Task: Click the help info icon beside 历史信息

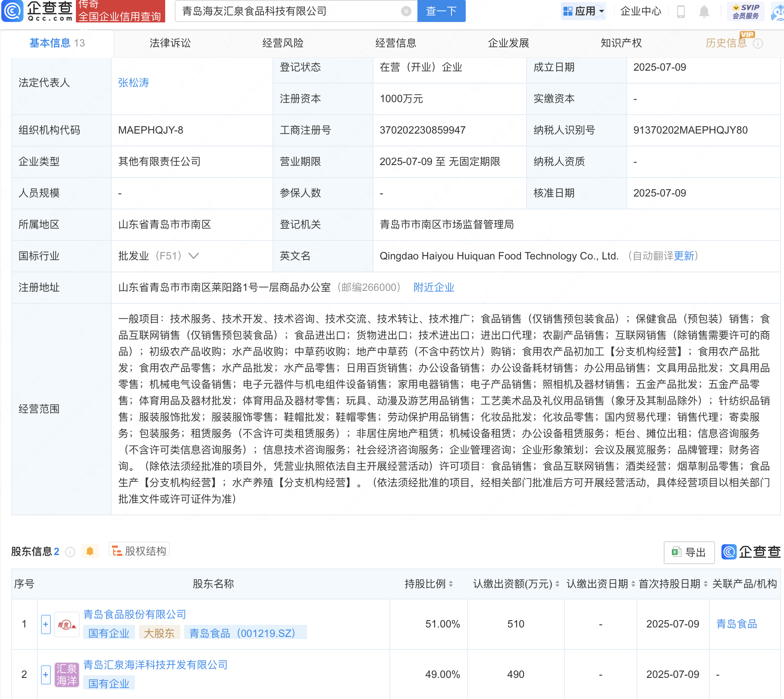Action: [758, 44]
